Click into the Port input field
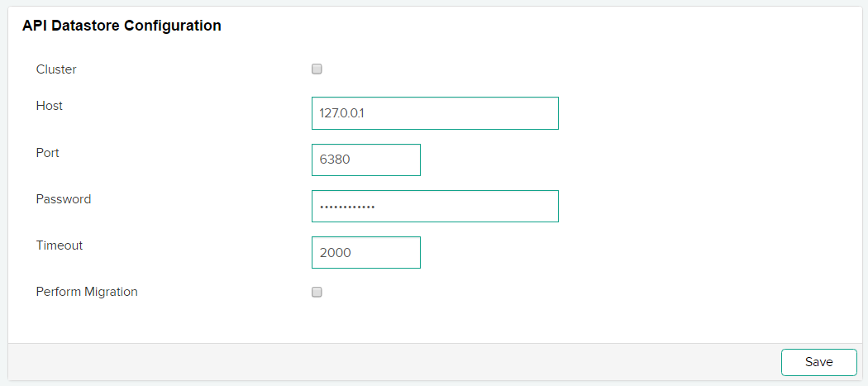Viewport: 868px width, 386px height. [366, 160]
